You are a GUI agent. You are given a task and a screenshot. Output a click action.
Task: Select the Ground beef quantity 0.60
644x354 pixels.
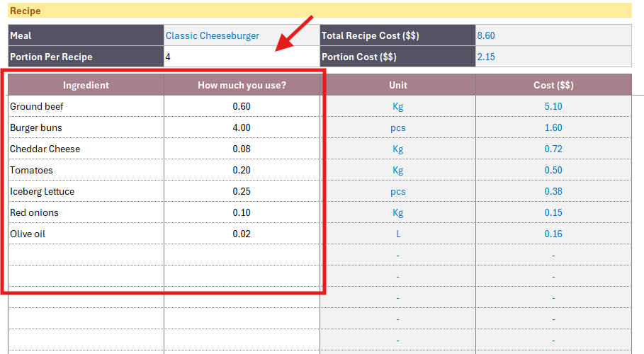click(x=242, y=106)
